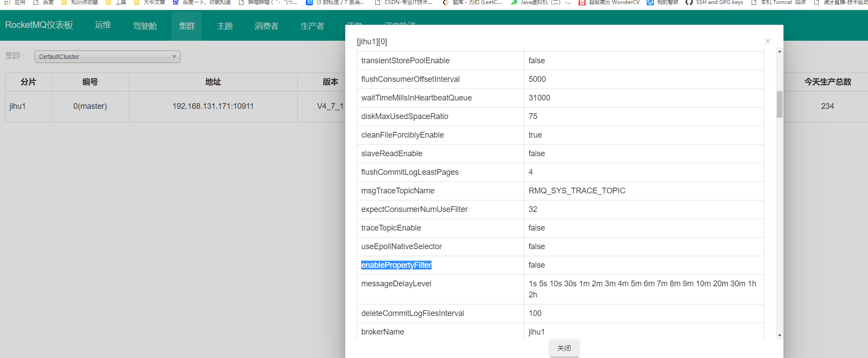Screen dimensions: 868x358
Task: Click the delay levels value starting 1s 5s 10s
Action: coord(642,289)
